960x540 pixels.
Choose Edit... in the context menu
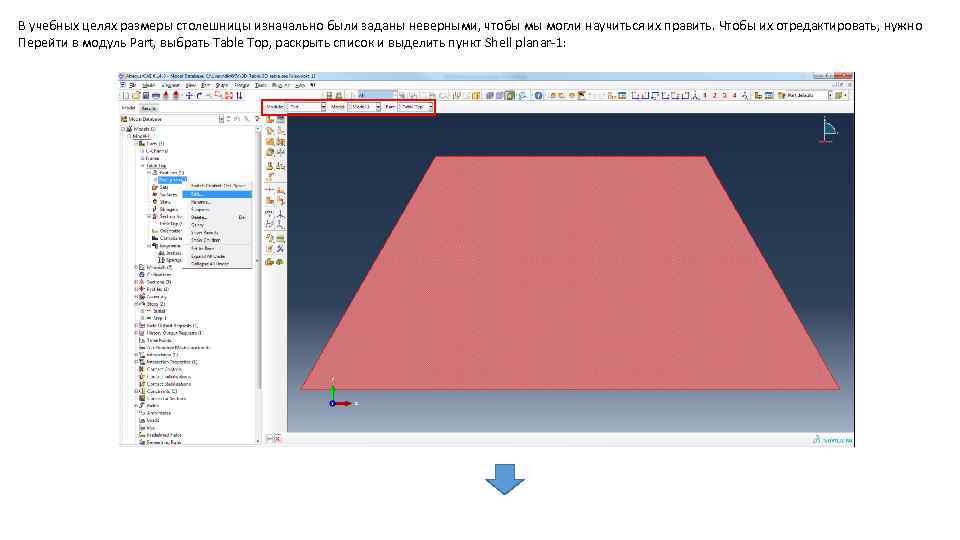click(x=217, y=194)
